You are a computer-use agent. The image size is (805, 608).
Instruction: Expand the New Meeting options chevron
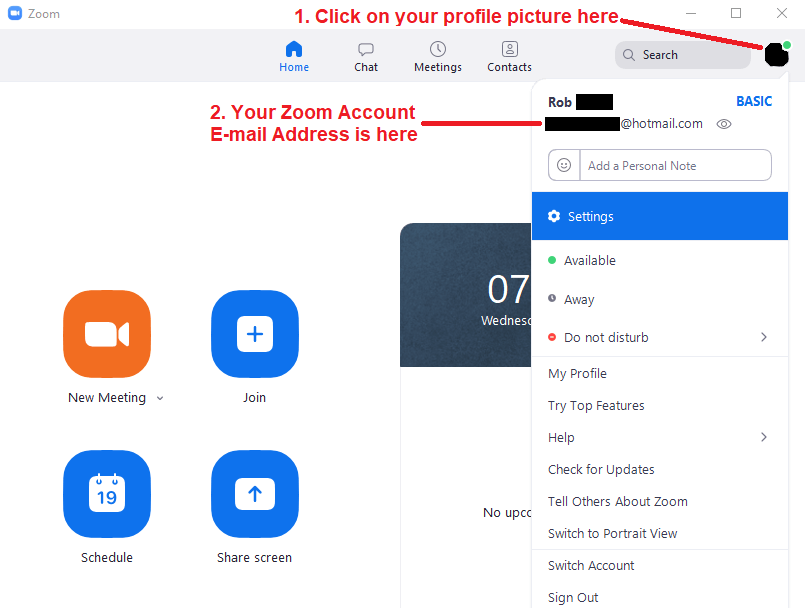[160, 398]
